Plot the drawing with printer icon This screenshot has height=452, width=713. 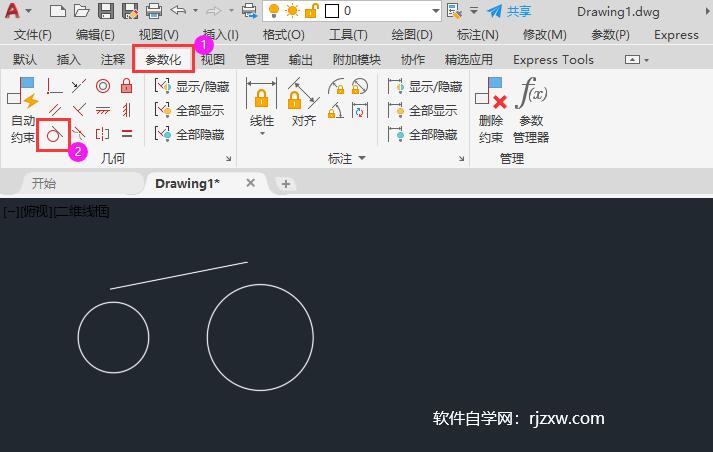click(x=154, y=10)
